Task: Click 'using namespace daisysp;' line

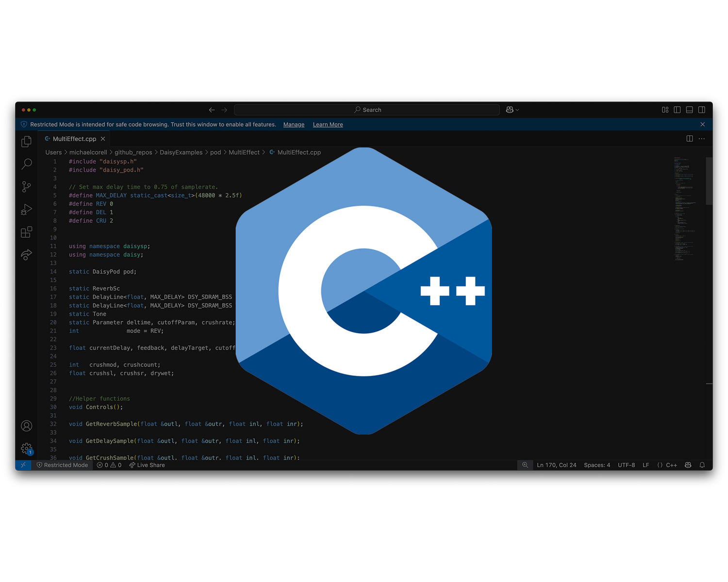Action: tap(110, 246)
